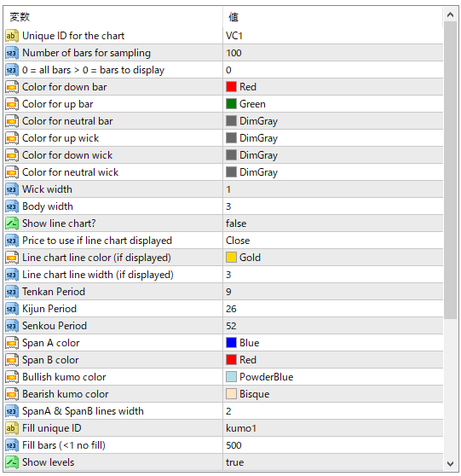Toggle the false value of Show line chart?

[333, 223]
